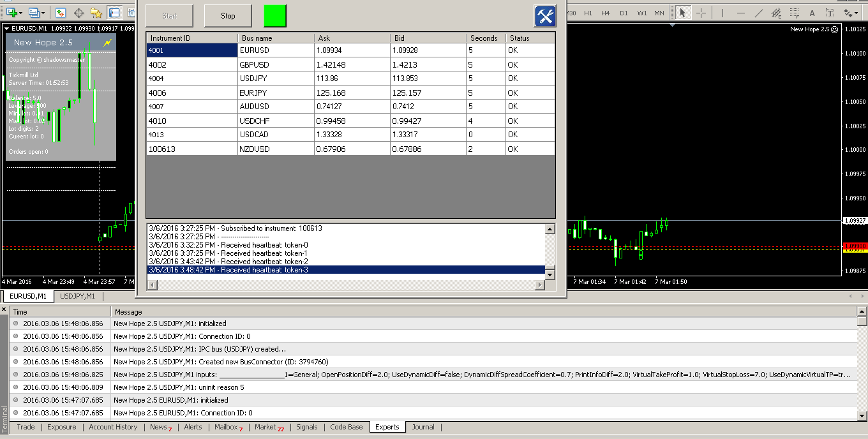Click the green status indicator square

275,16
